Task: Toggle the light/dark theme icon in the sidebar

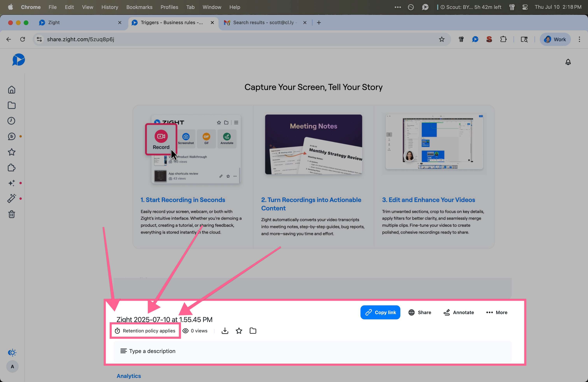Action: [x=12, y=353]
